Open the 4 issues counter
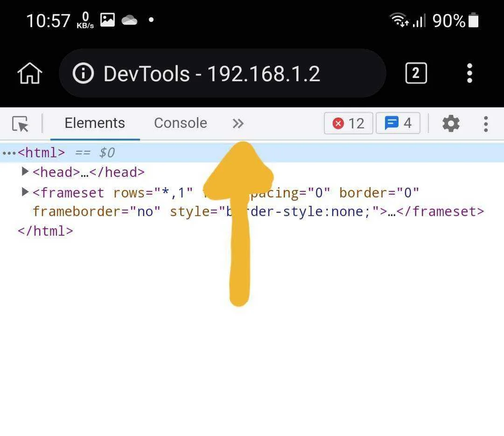504x436 pixels. [398, 123]
